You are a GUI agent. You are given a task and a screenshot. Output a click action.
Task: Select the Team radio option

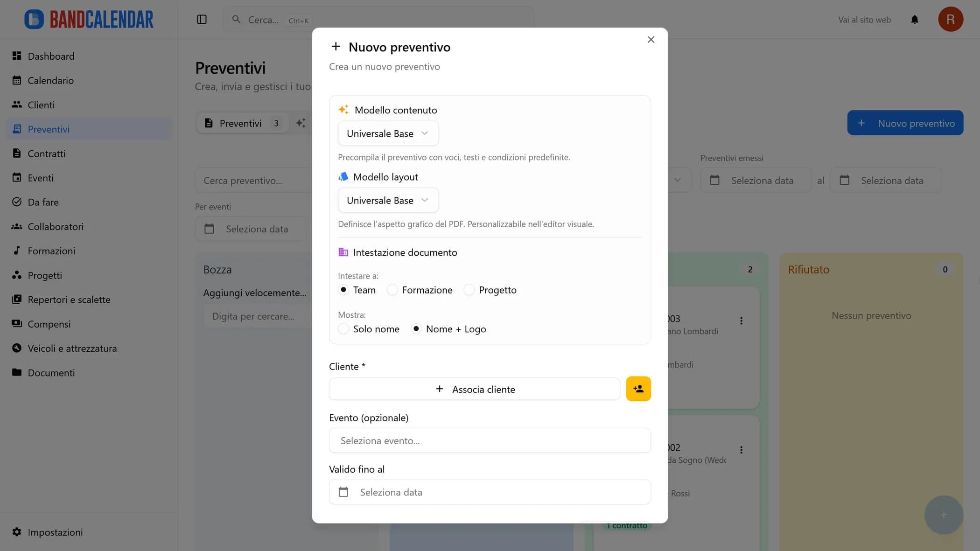click(x=343, y=290)
